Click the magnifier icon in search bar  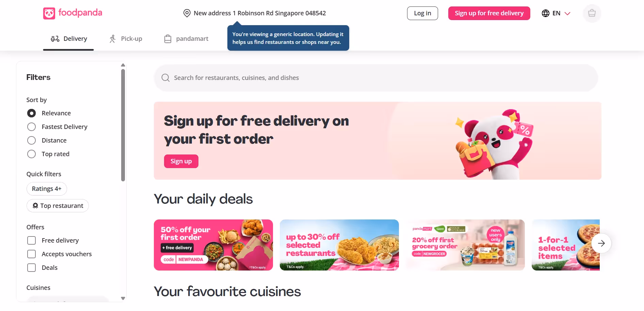coord(166,78)
